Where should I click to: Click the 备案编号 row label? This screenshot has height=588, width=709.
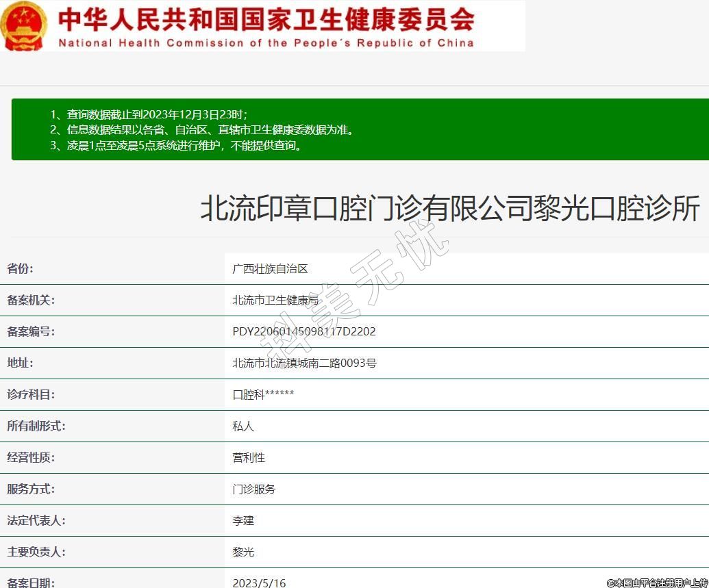click(x=30, y=332)
